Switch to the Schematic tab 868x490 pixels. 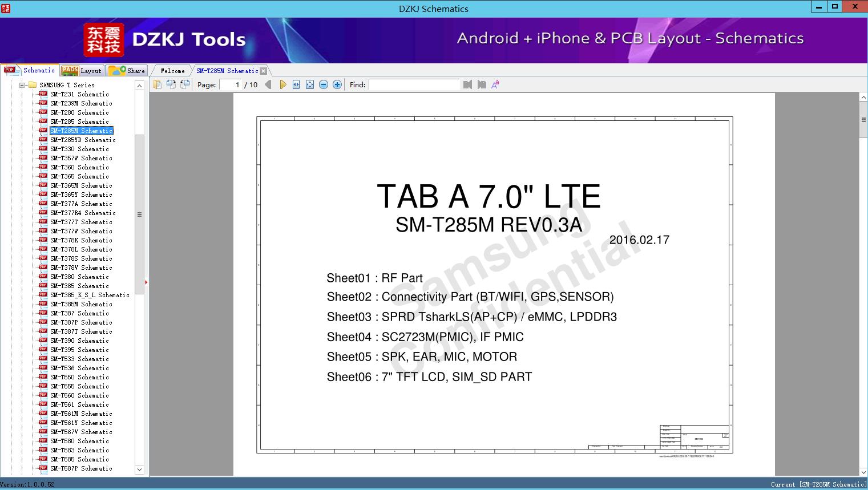click(30, 70)
